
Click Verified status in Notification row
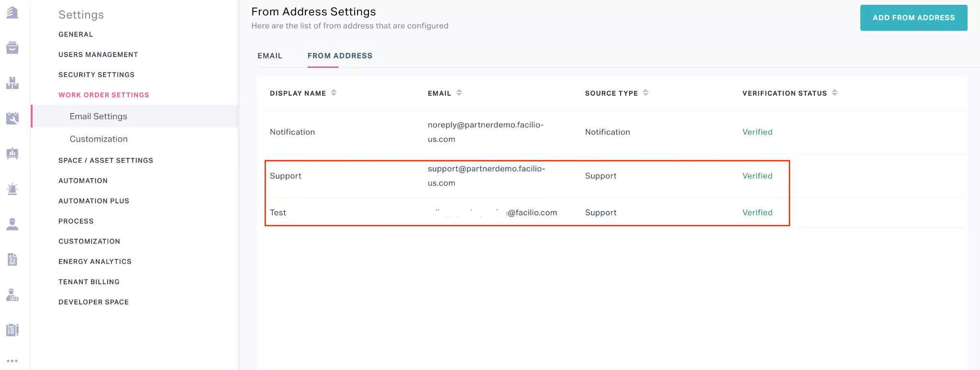coord(757,132)
